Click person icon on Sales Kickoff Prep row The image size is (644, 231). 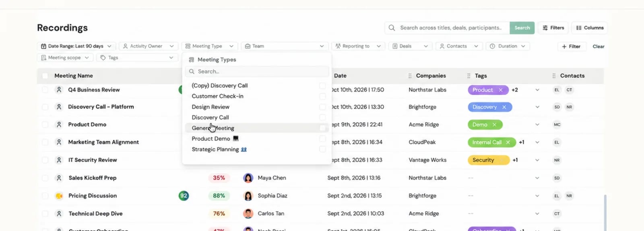click(x=59, y=178)
